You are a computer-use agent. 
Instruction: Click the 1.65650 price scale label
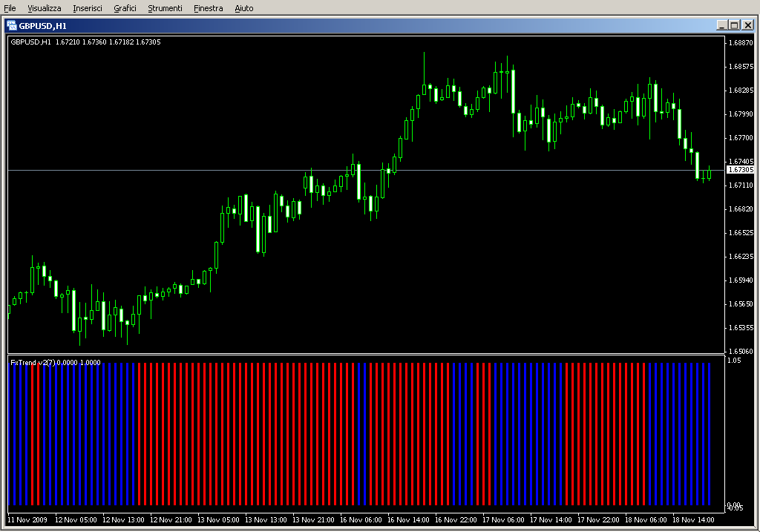tap(741, 303)
